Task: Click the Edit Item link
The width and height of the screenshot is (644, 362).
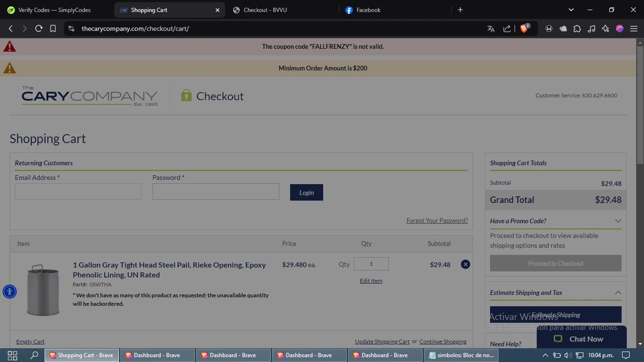Action: tap(371, 281)
